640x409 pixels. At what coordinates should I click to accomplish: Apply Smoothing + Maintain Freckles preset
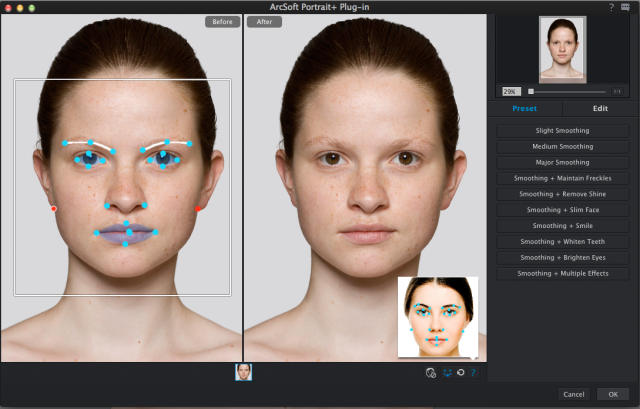coord(562,178)
